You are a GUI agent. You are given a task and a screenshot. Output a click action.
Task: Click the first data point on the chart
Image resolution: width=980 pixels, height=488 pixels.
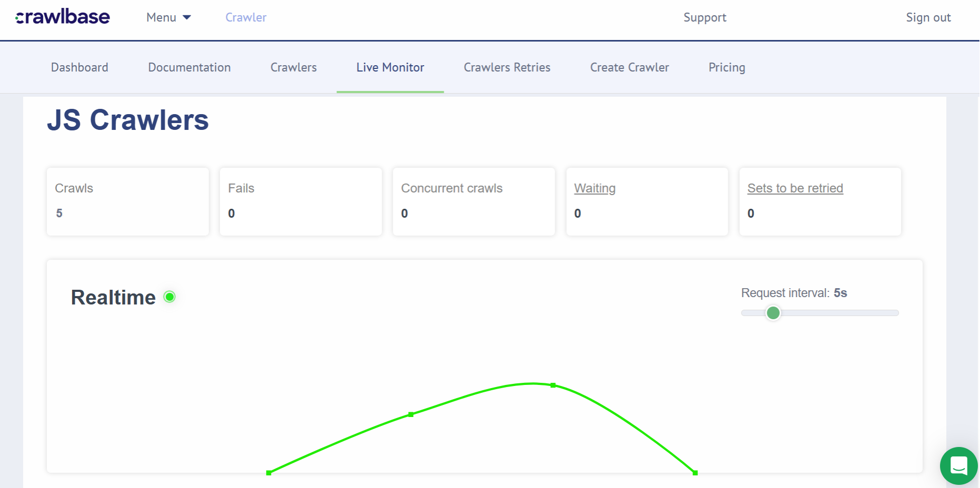tap(269, 473)
